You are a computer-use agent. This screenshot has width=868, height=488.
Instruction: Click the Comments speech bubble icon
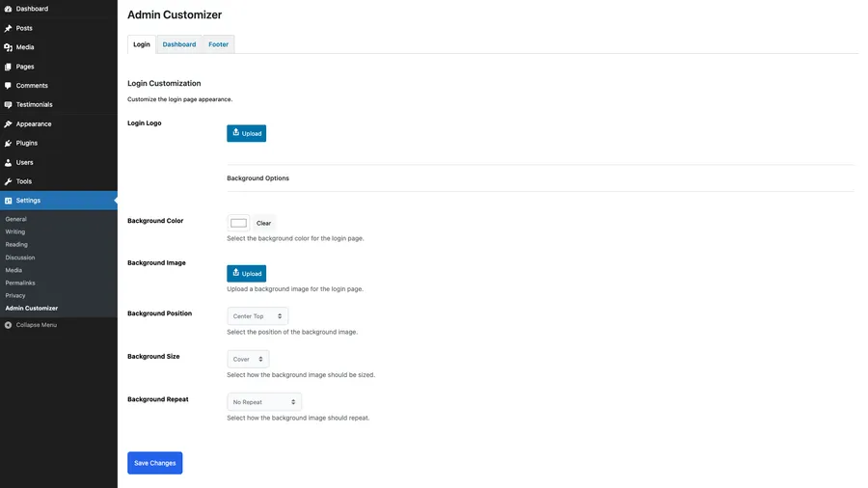9,86
